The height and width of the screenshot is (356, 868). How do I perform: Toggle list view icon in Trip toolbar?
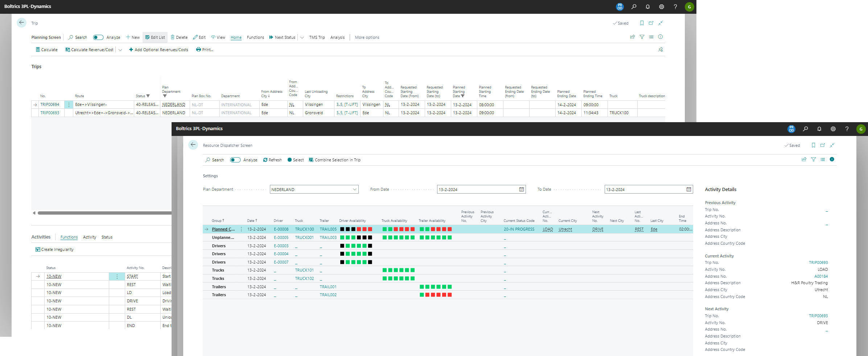(651, 37)
